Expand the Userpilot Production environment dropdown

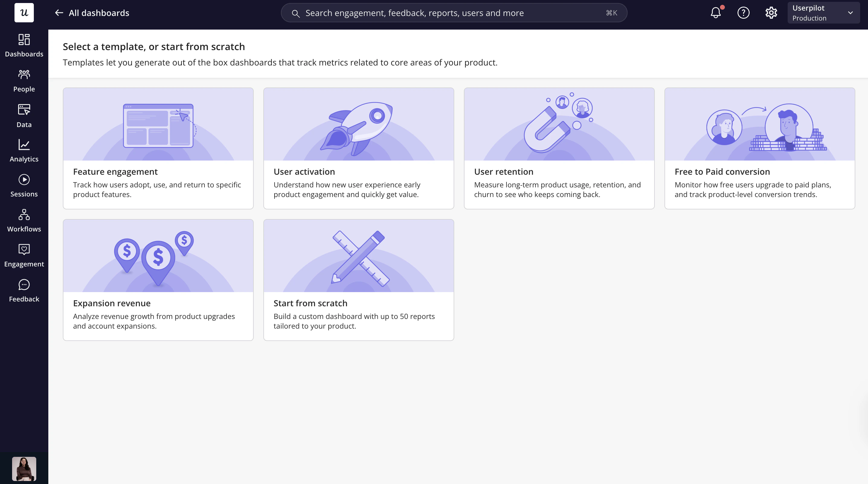[824, 13]
